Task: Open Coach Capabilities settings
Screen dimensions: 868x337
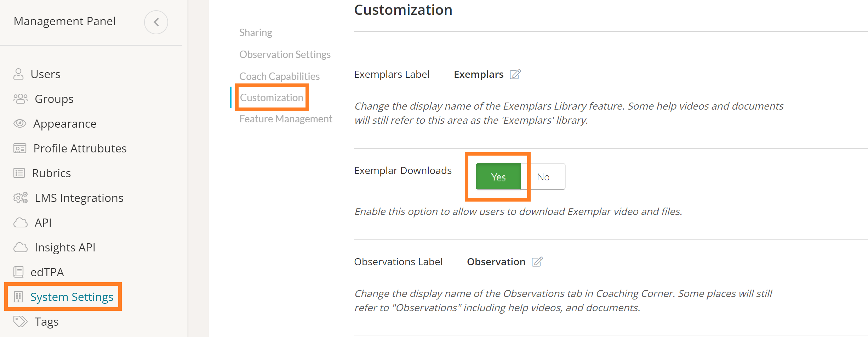Action: click(x=279, y=76)
